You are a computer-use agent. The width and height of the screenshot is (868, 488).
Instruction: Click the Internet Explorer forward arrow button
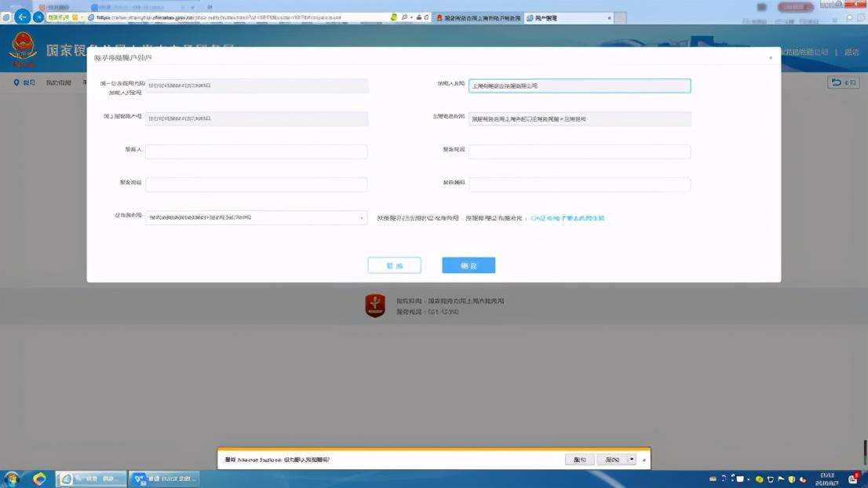pyautogui.click(x=38, y=16)
